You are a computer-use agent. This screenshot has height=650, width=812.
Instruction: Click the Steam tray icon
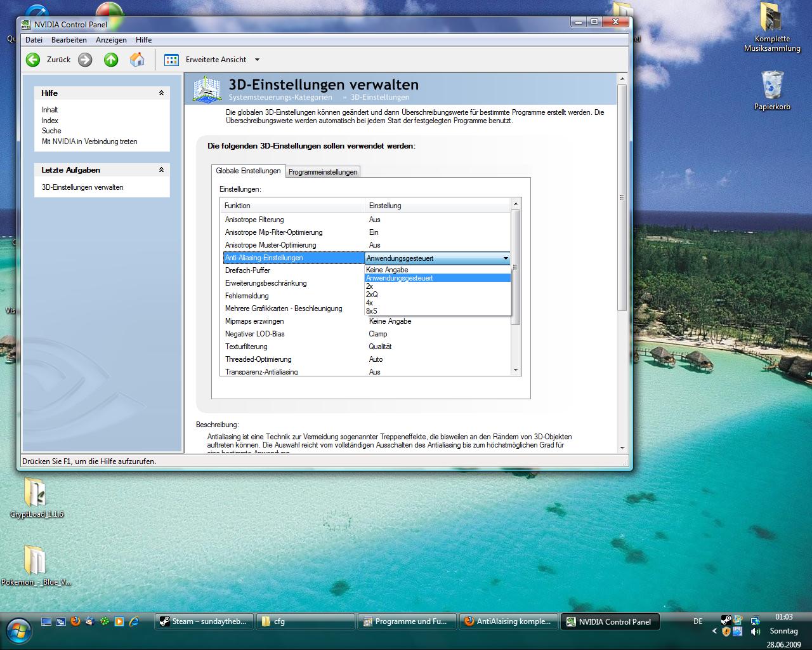click(726, 620)
